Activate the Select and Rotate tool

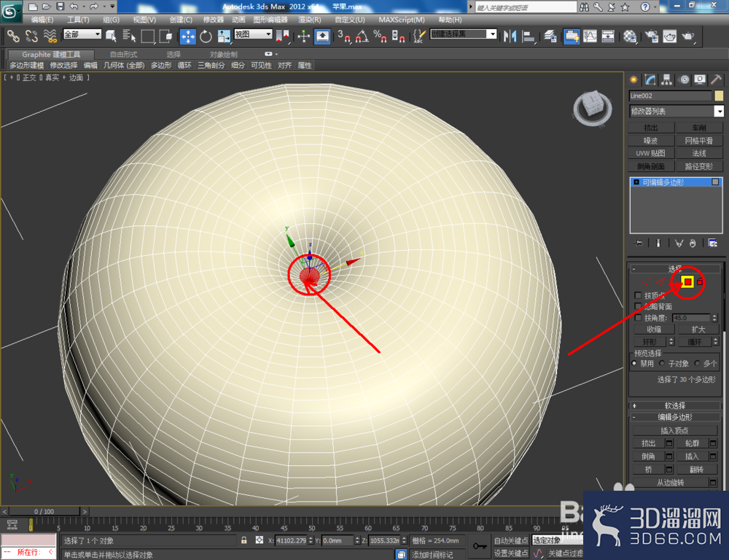coord(206,36)
